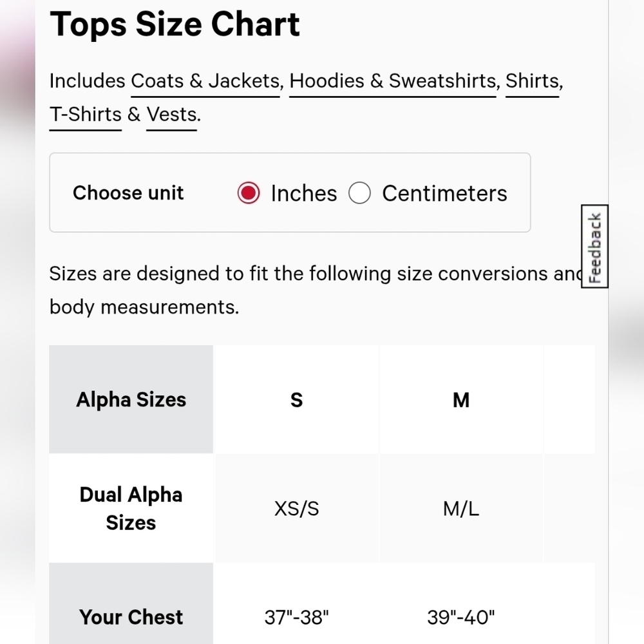The image size is (644, 644).
Task: Select the Centimeters radio button
Action: click(359, 193)
